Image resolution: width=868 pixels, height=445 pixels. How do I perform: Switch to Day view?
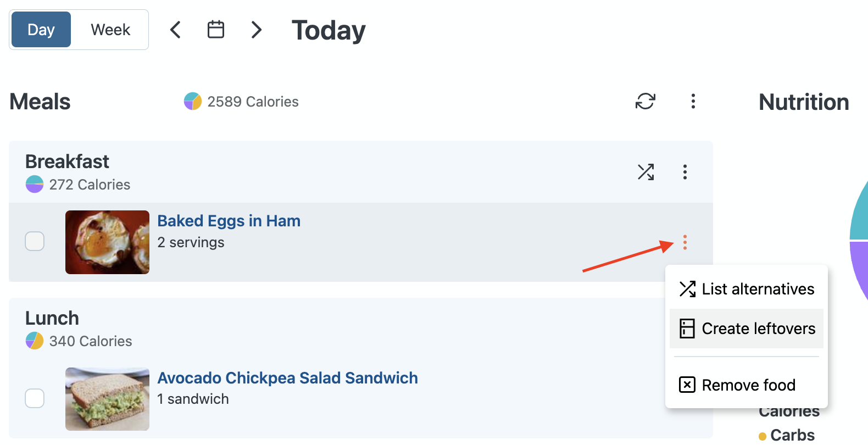coord(41,30)
